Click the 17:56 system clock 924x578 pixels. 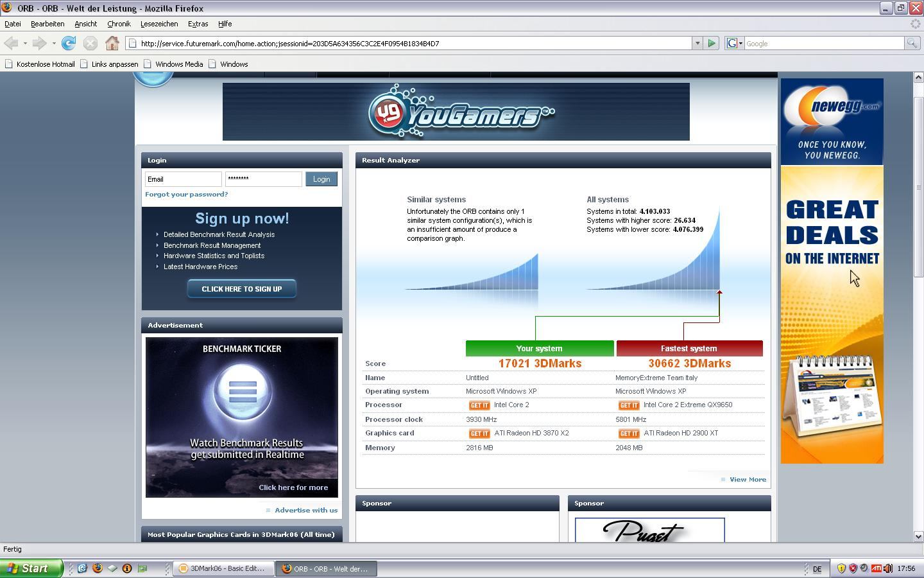pos(906,568)
